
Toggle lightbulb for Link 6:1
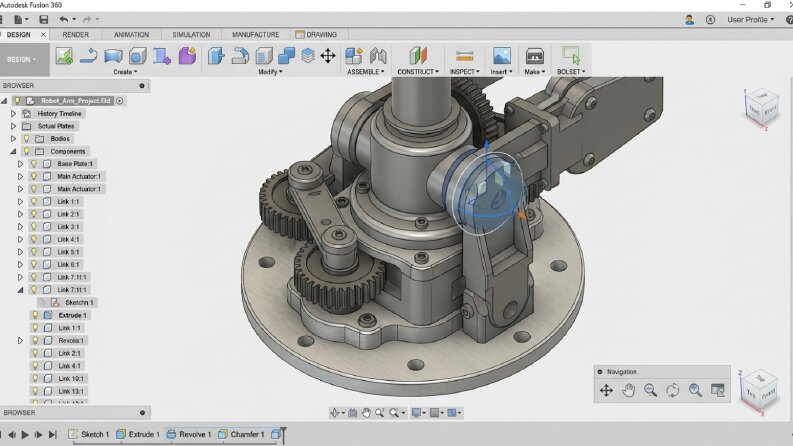34,264
